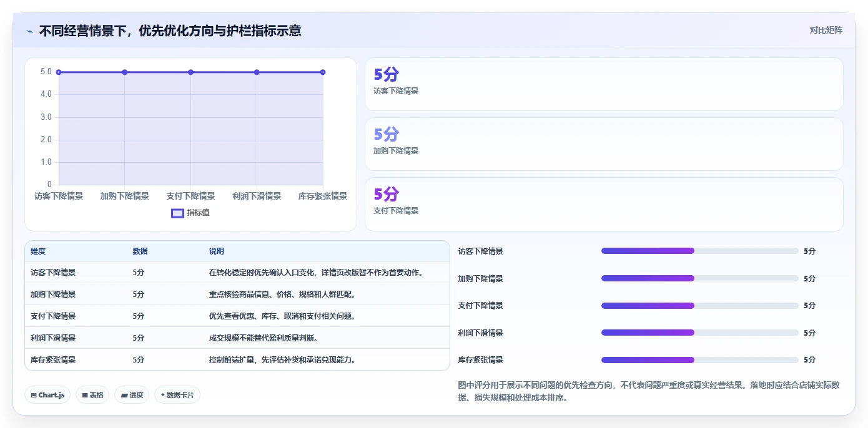Click the 维度 table column header
The width and height of the screenshot is (868, 428).
pos(38,251)
